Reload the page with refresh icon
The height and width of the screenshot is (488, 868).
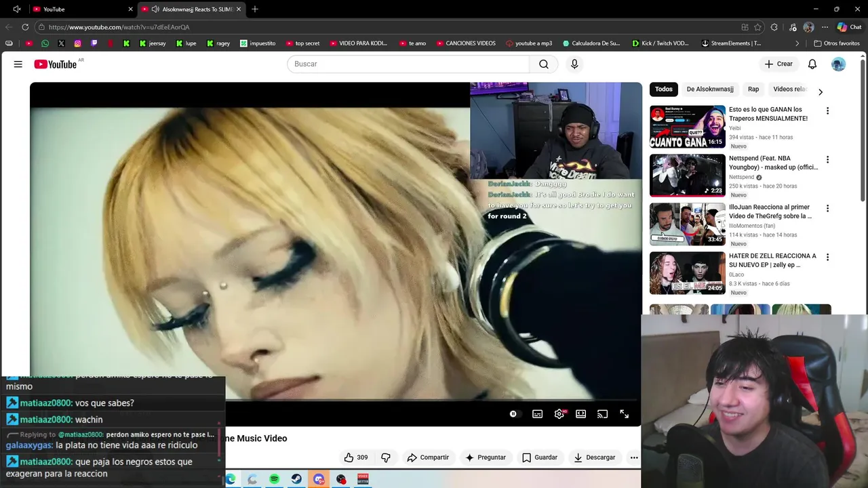[25, 27]
